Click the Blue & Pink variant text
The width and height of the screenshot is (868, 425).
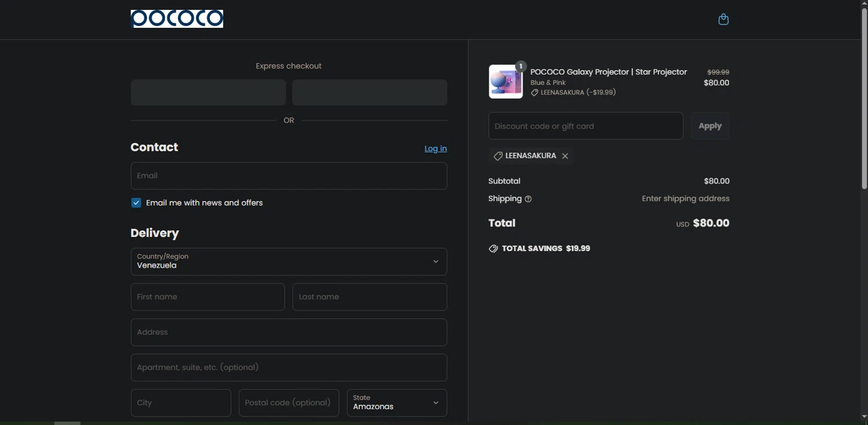548,83
